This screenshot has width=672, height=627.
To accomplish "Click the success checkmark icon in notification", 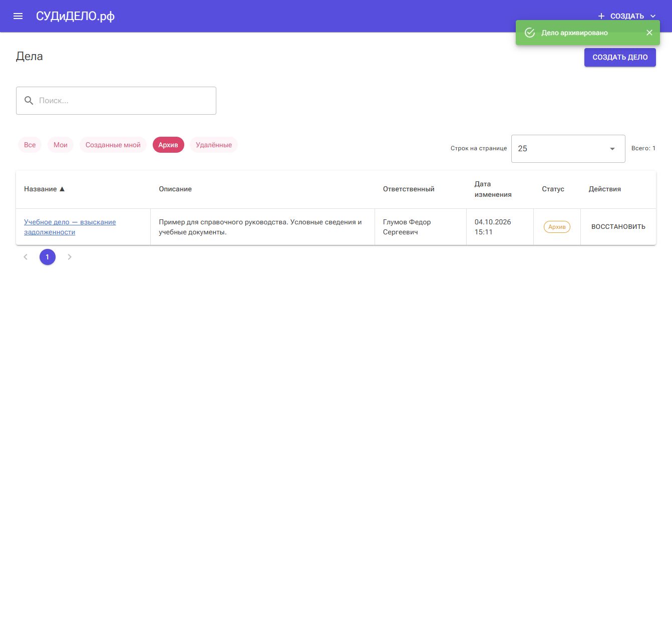I will (x=530, y=33).
